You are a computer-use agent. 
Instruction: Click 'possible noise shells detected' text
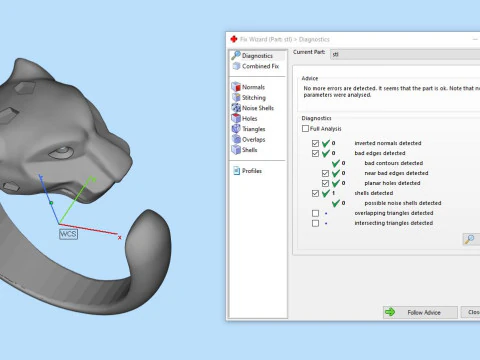point(403,203)
